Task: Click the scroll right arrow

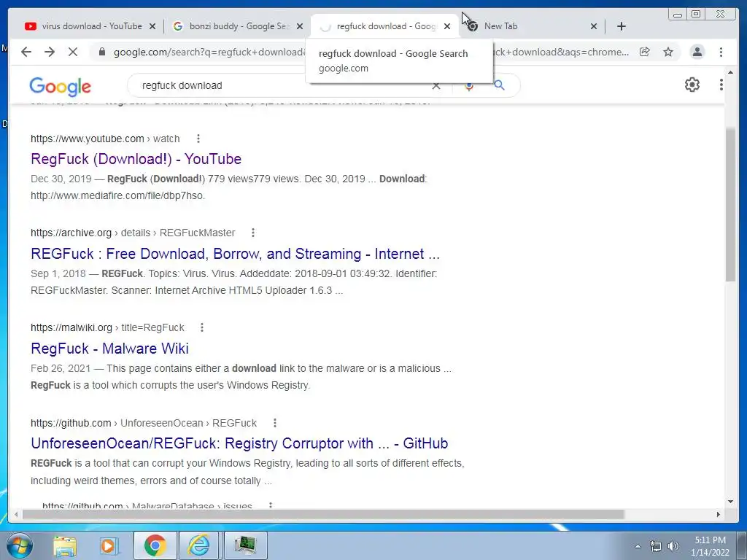Action: tap(718, 514)
